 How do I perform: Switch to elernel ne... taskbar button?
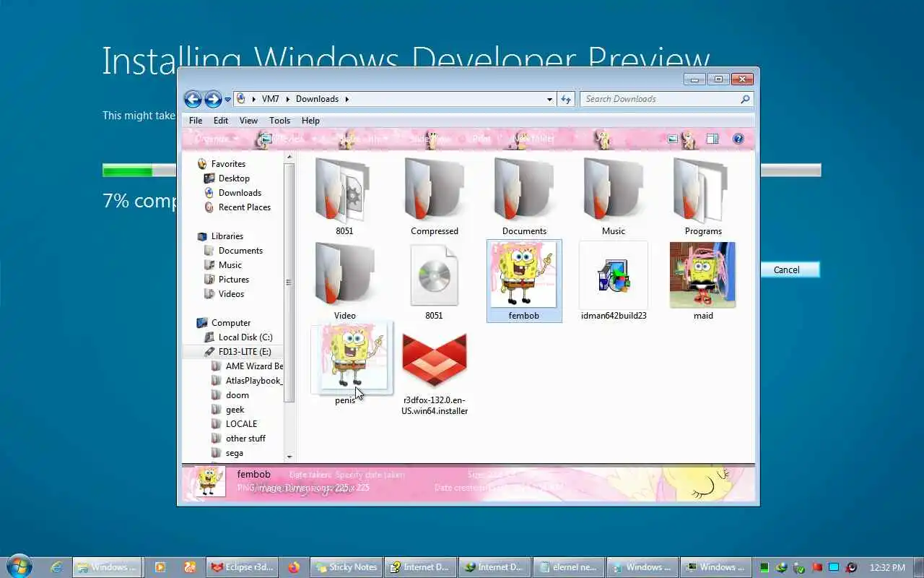(x=568, y=567)
